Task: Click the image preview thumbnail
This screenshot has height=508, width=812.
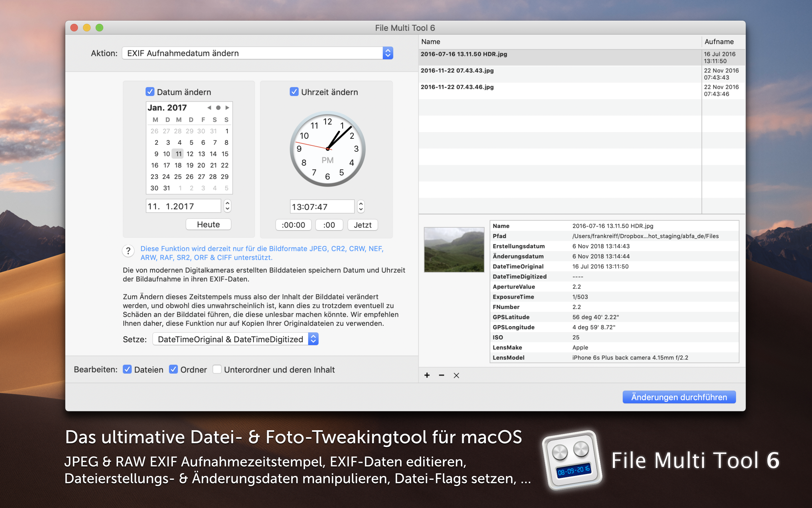Action: [454, 250]
